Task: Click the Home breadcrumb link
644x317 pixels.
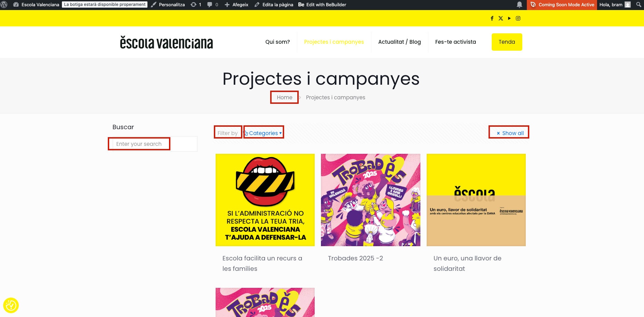Action: 284,98
